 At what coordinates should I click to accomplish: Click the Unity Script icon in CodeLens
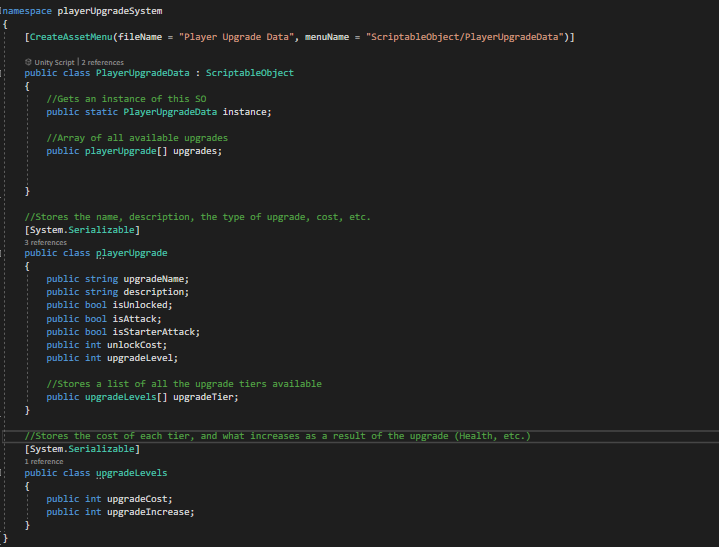coord(28,62)
